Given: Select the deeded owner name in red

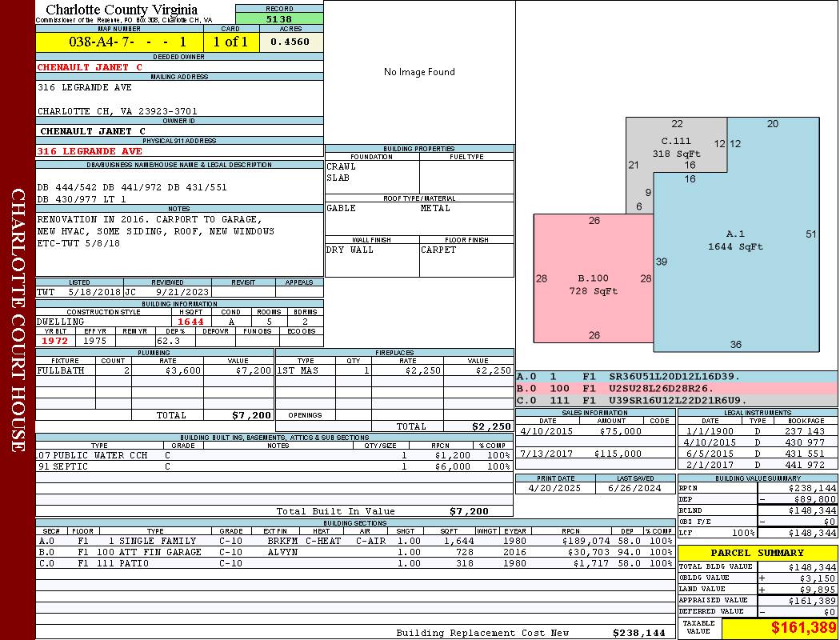Looking at the screenshot, I should coord(90,67).
